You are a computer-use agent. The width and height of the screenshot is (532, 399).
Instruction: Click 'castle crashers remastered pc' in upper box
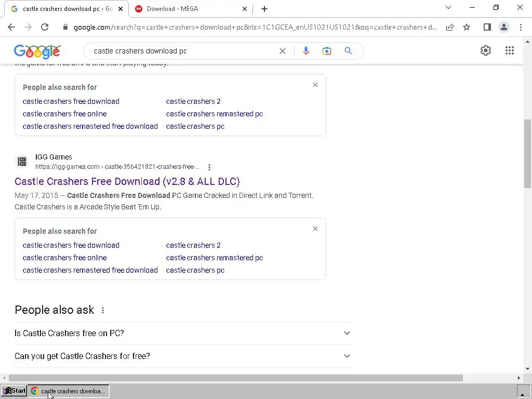point(215,114)
